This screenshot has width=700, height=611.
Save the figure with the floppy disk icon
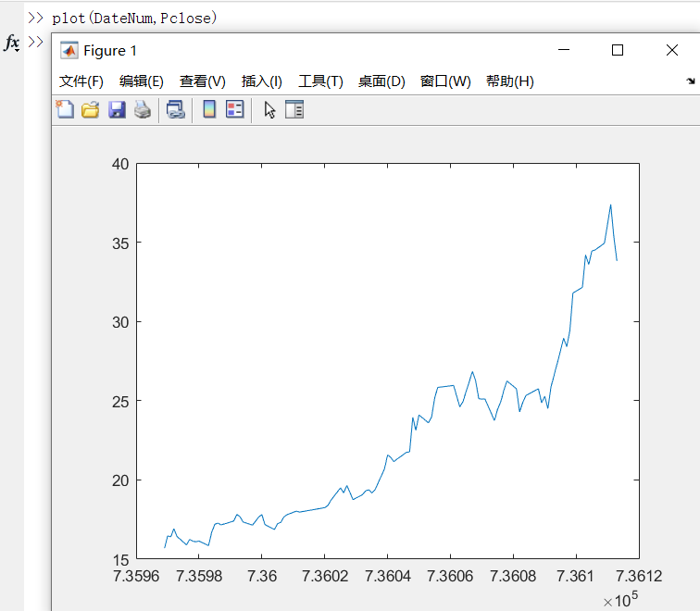[x=117, y=110]
